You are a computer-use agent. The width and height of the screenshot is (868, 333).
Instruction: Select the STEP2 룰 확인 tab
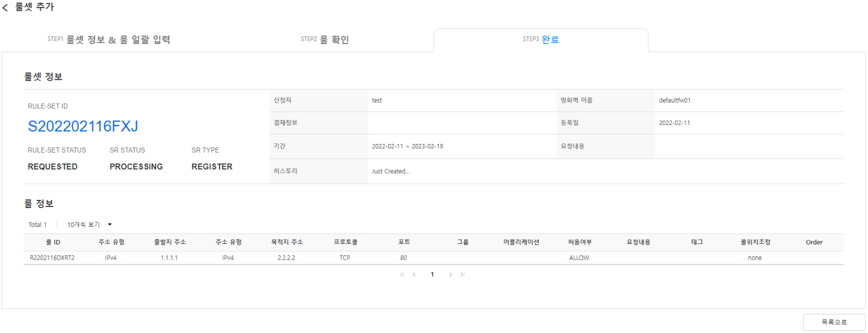tap(324, 40)
